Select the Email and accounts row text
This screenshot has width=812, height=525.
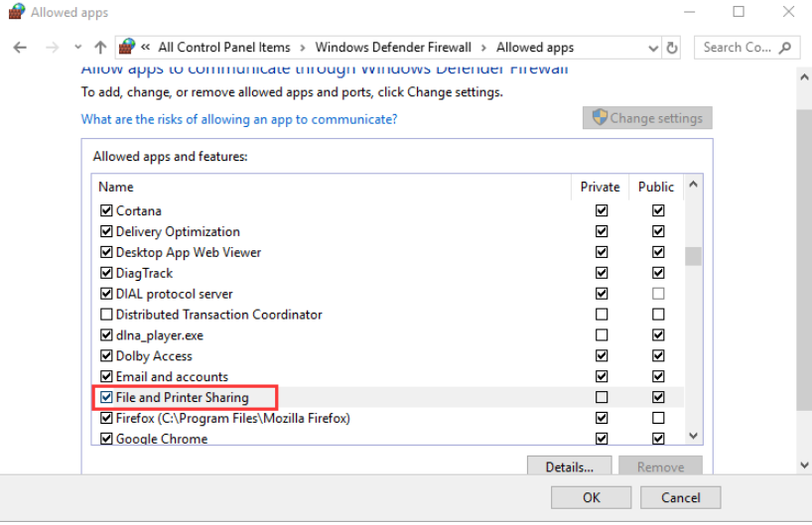[172, 376]
